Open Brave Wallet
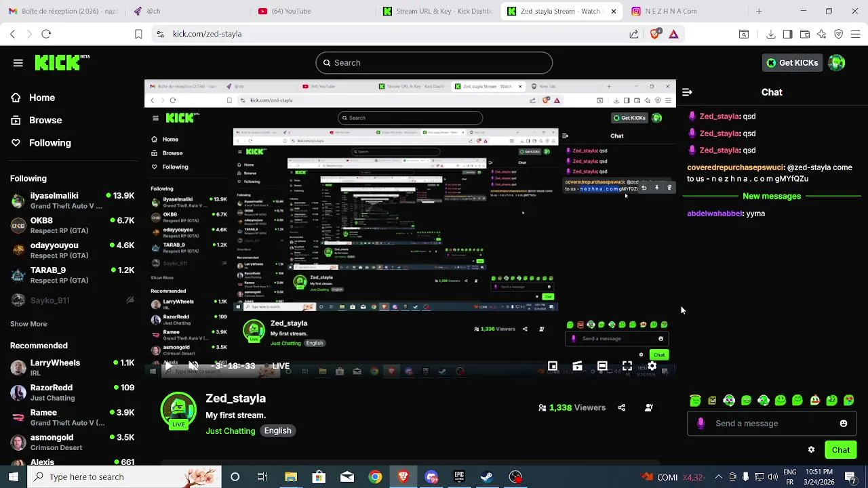The image size is (868, 488). (x=805, y=34)
